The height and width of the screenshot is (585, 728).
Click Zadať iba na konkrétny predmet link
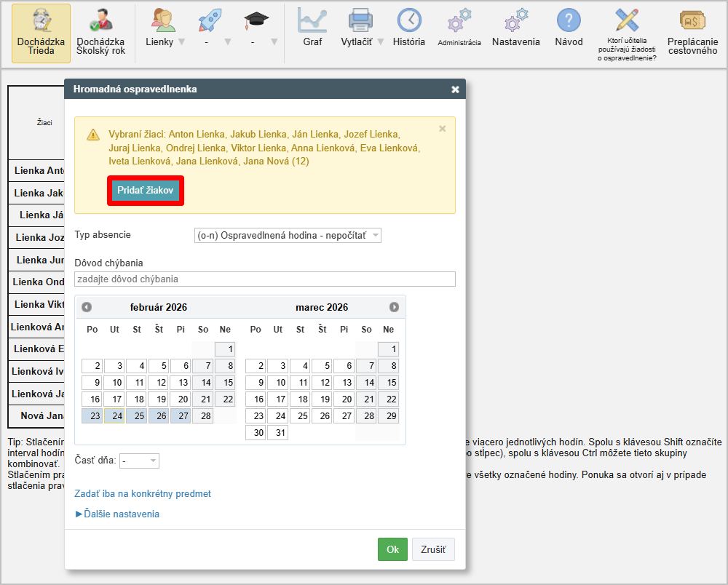(x=143, y=493)
